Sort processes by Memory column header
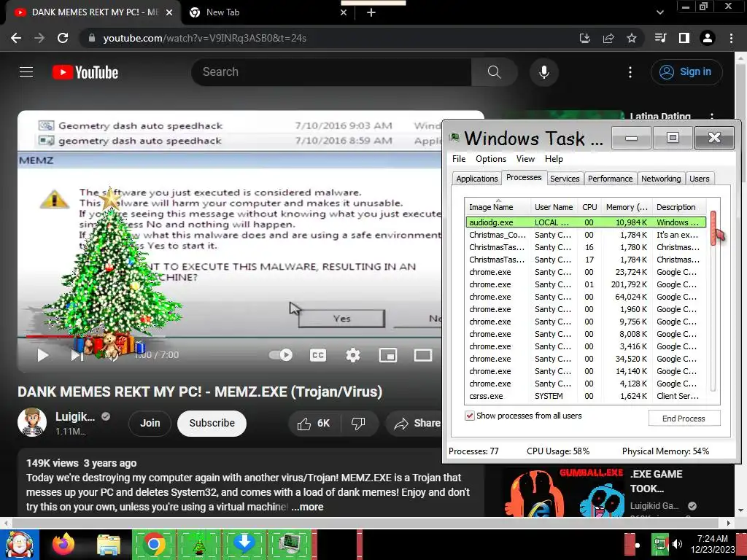This screenshot has height=560, width=747. pos(627,207)
